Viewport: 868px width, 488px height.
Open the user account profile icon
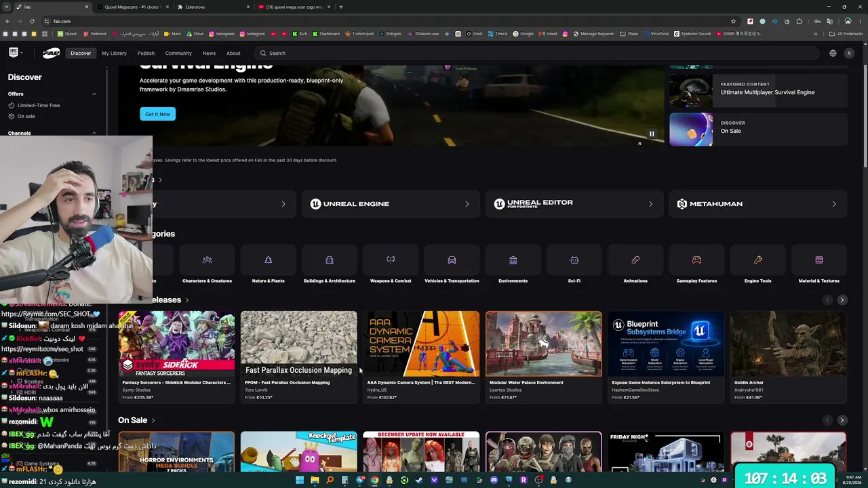coord(849,53)
